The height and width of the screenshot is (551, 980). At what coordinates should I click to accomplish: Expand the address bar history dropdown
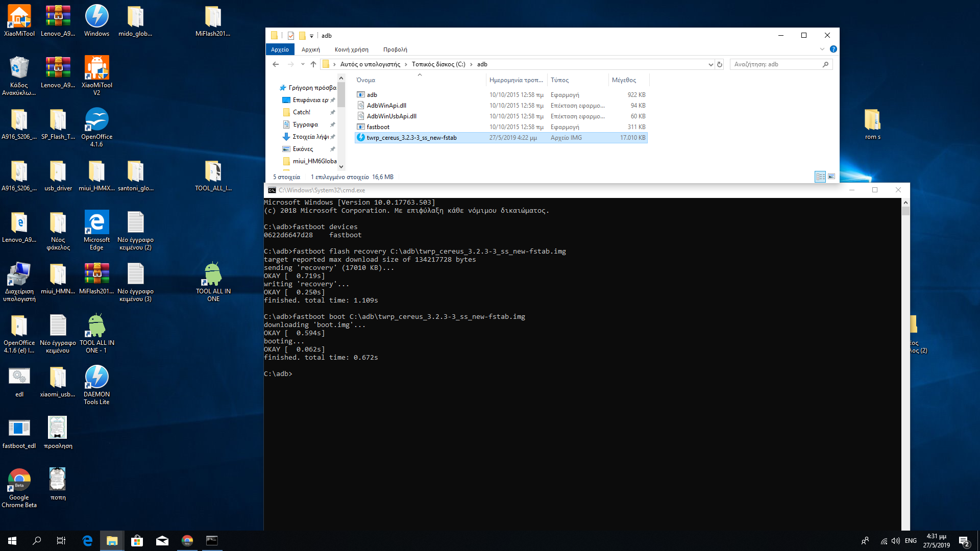(710, 64)
